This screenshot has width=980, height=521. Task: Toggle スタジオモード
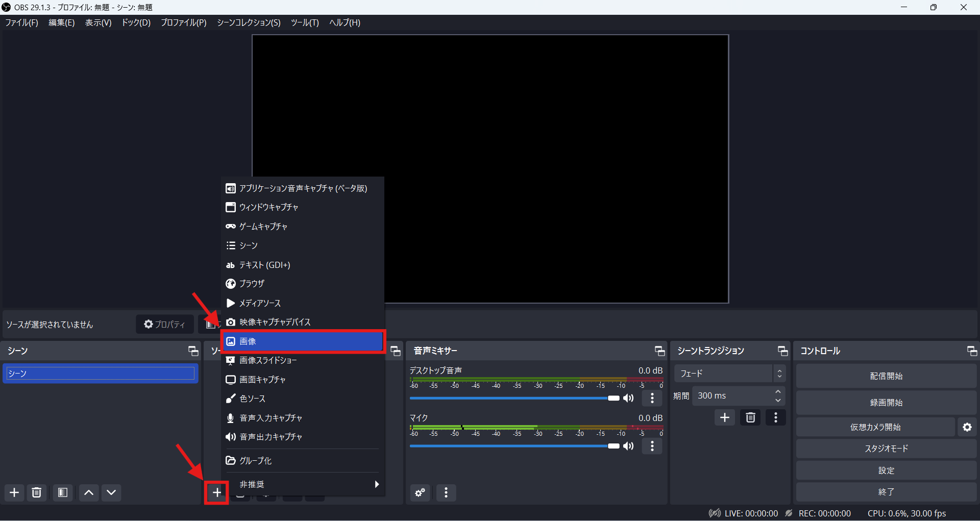[886, 449]
